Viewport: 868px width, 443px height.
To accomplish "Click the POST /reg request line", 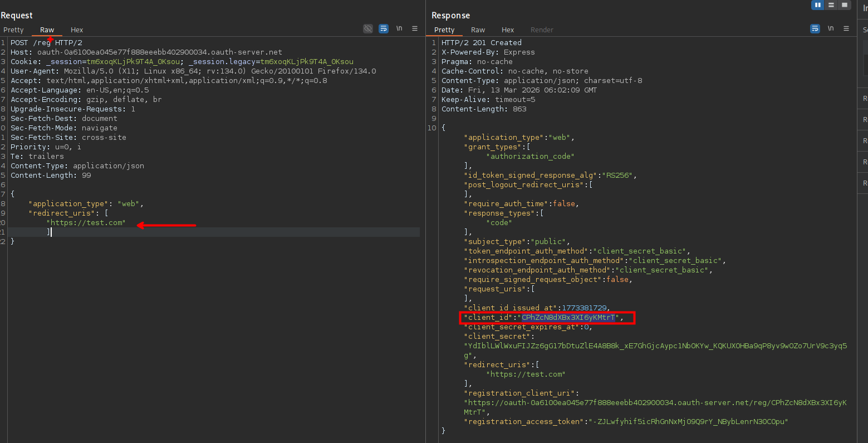I will [x=46, y=43].
